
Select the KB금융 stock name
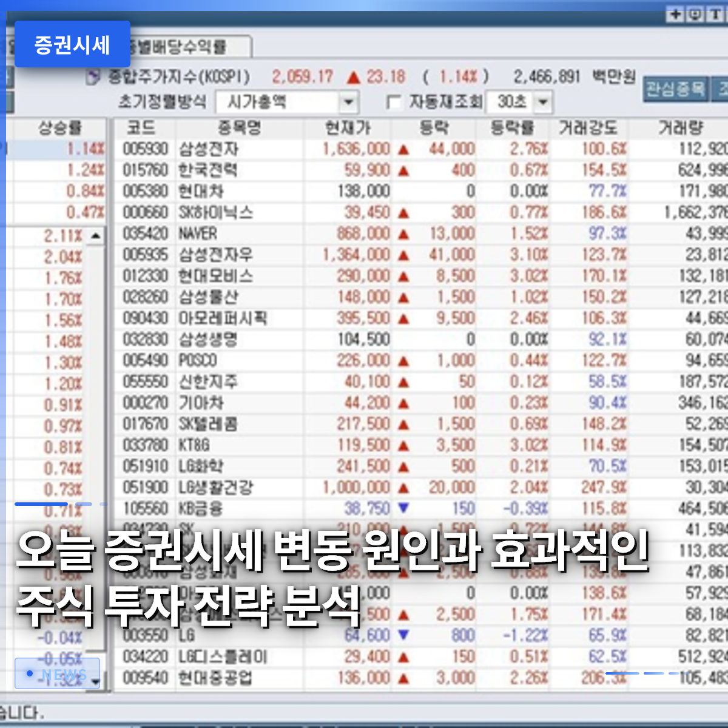(200, 508)
